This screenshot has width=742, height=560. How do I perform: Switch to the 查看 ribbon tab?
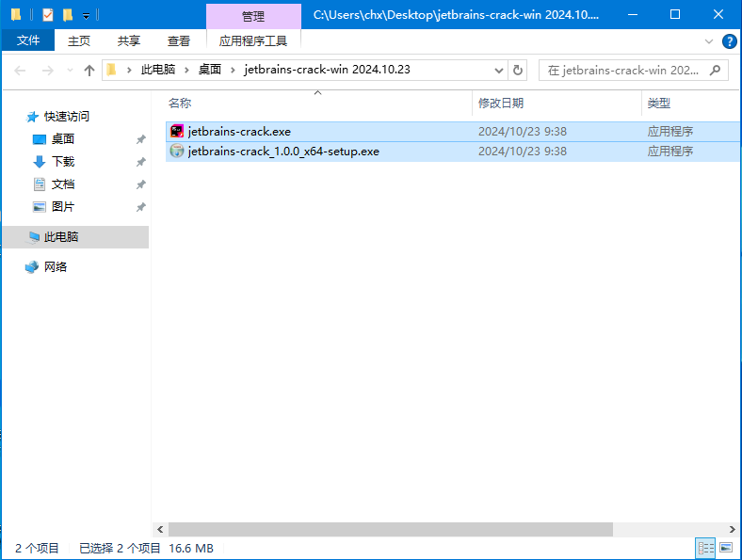(x=178, y=41)
